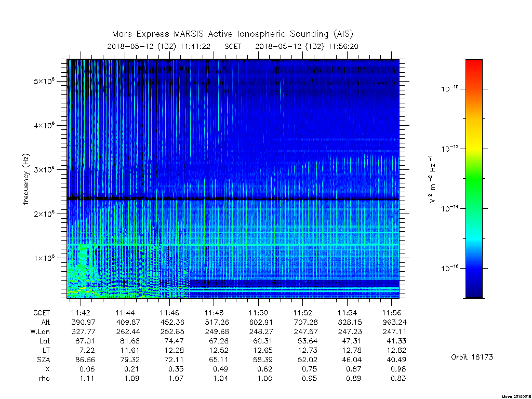Viewport: 532px width, 399px height.
Task: Click the SZA value '65.11'
Action: [219, 360]
